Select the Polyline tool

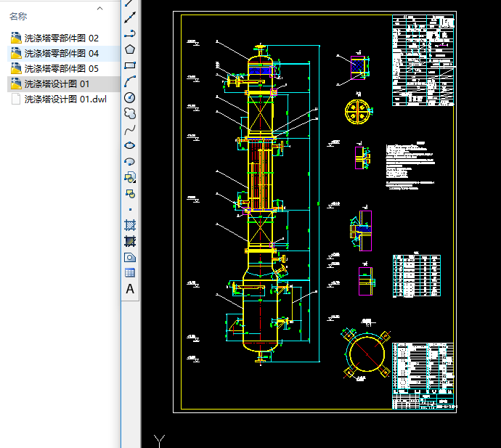pos(130,33)
